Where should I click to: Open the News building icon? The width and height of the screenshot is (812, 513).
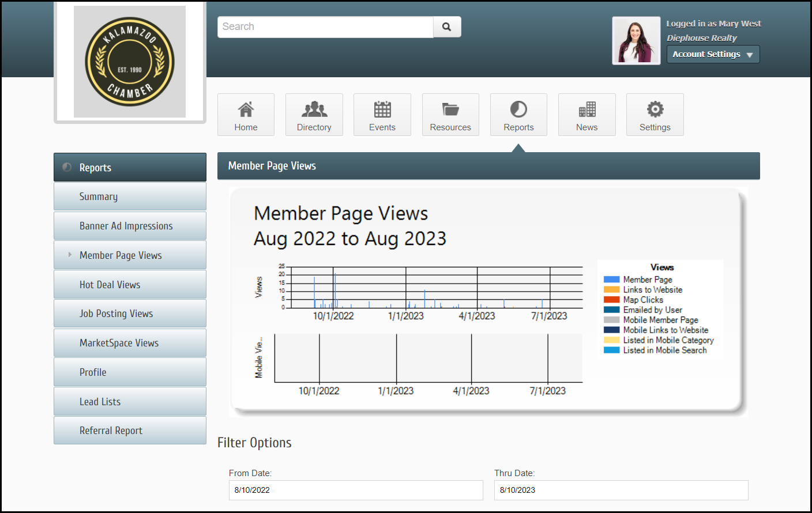pos(587,110)
